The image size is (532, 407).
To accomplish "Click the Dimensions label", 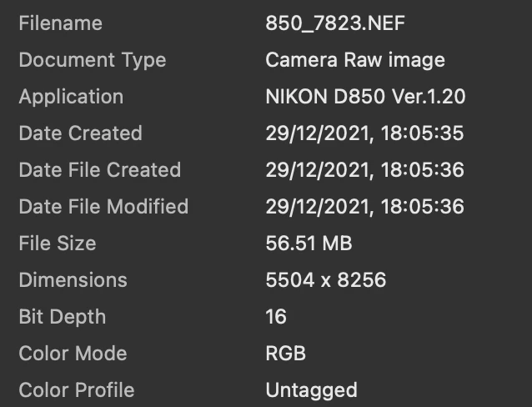I will 73,280.
